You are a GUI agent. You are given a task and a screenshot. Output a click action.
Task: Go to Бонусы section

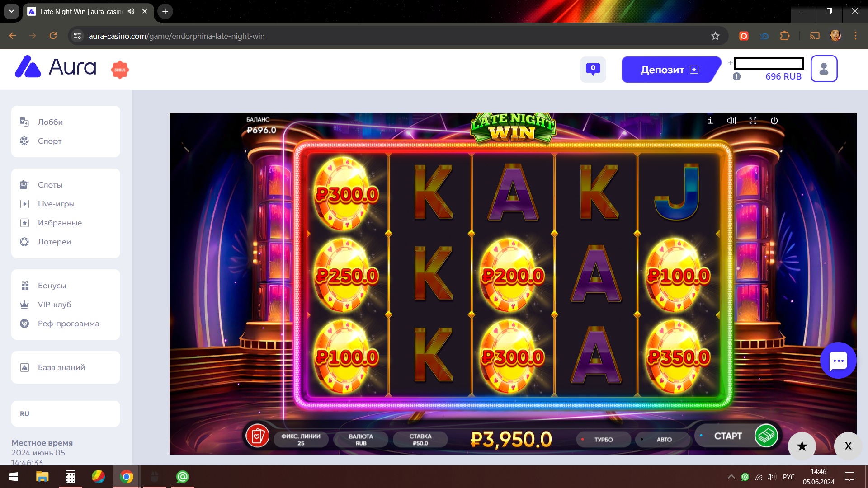click(52, 286)
